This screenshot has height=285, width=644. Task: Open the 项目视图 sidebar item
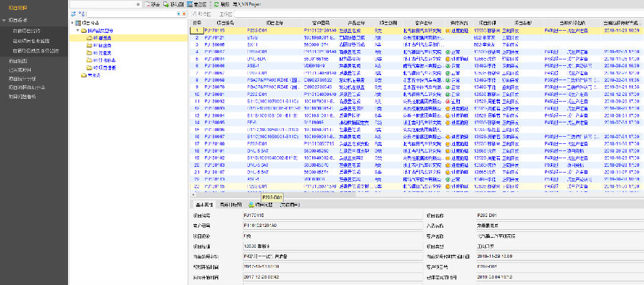(x=18, y=60)
